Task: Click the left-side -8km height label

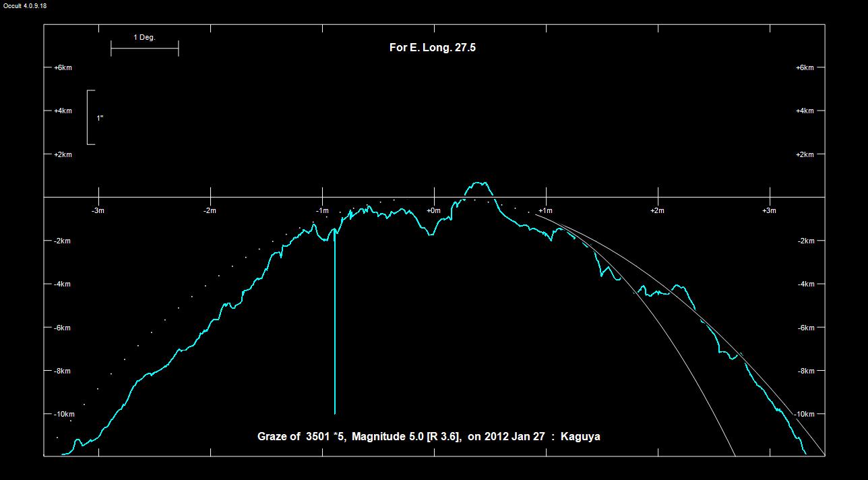Action: click(62, 371)
